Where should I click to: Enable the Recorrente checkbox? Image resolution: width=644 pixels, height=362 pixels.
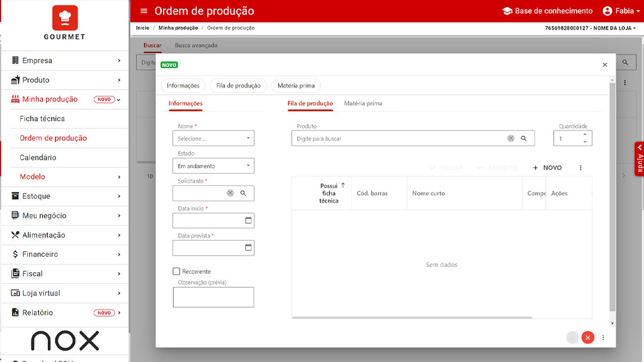tap(176, 271)
